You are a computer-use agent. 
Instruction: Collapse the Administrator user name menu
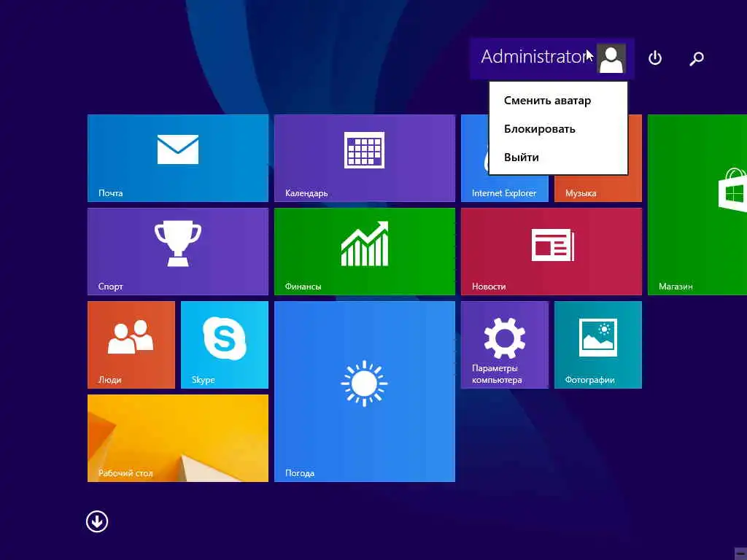coord(534,57)
